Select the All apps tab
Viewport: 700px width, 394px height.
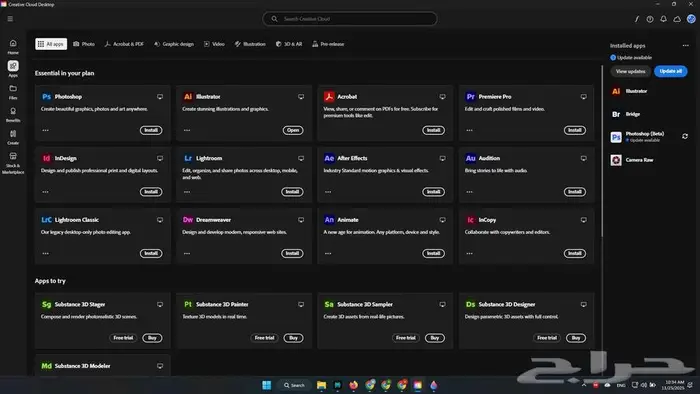[51, 44]
